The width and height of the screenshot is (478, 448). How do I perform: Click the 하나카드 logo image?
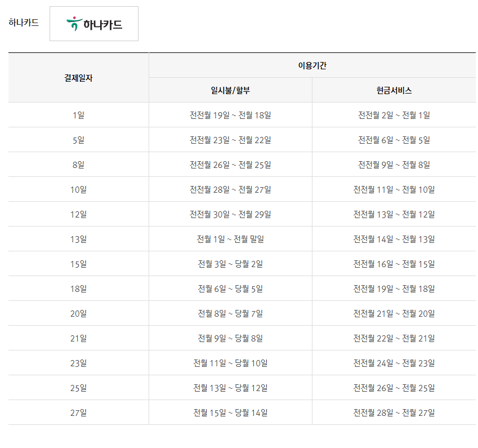click(x=94, y=24)
